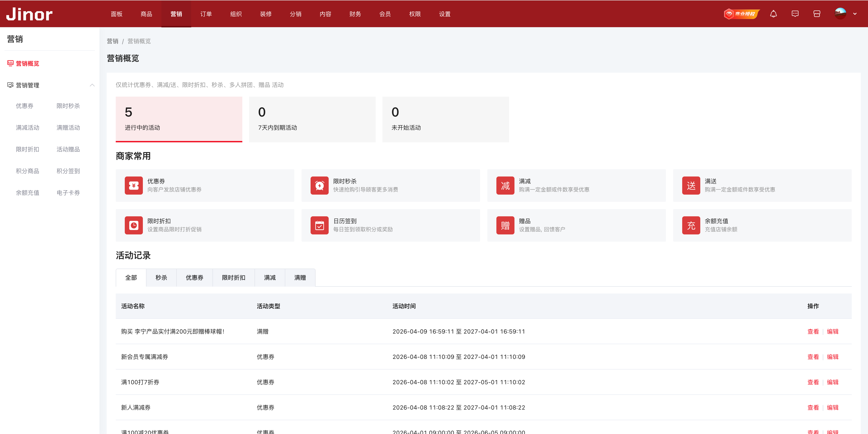This screenshot has height=434, width=868.
Task: Open the 设置 menu
Action: 445,14
